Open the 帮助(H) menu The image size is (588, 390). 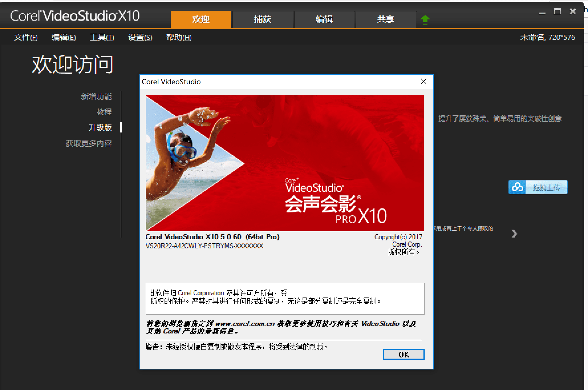tap(179, 37)
